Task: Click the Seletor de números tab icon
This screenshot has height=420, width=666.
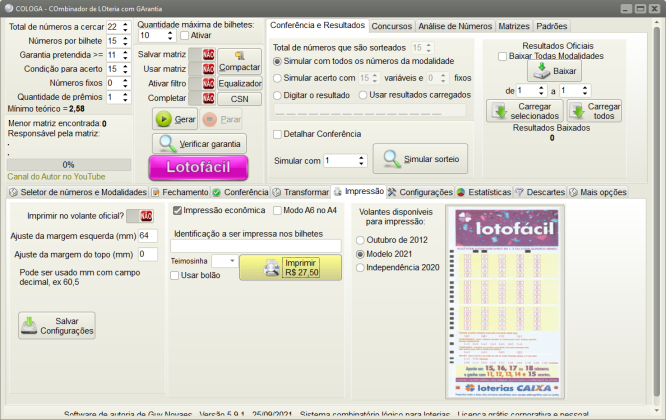Action: point(13,192)
